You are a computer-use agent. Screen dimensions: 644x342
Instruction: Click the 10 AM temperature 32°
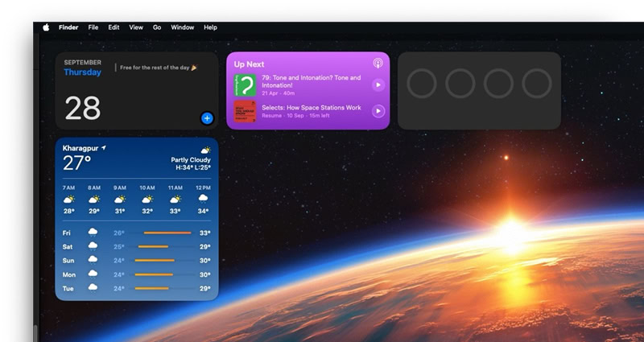[147, 211]
